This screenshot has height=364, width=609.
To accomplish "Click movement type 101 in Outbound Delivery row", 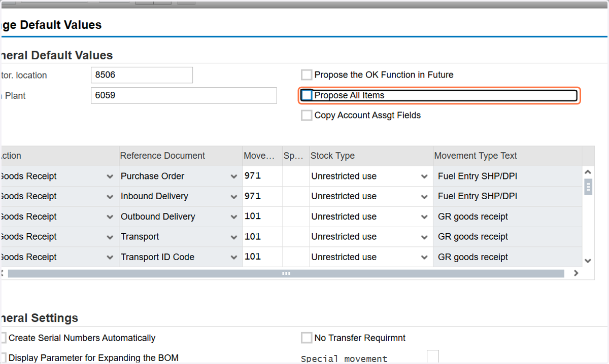I will (x=263, y=216).
